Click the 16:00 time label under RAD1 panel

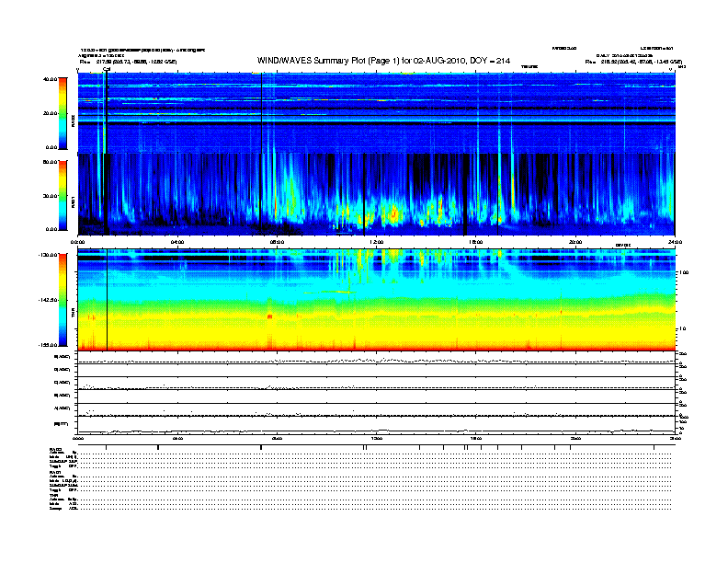[476, 242]
